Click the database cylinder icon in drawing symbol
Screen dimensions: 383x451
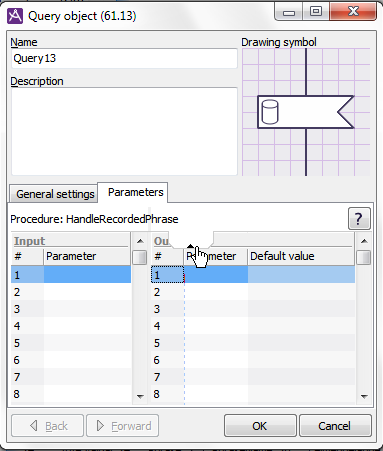tap(270, 112)
